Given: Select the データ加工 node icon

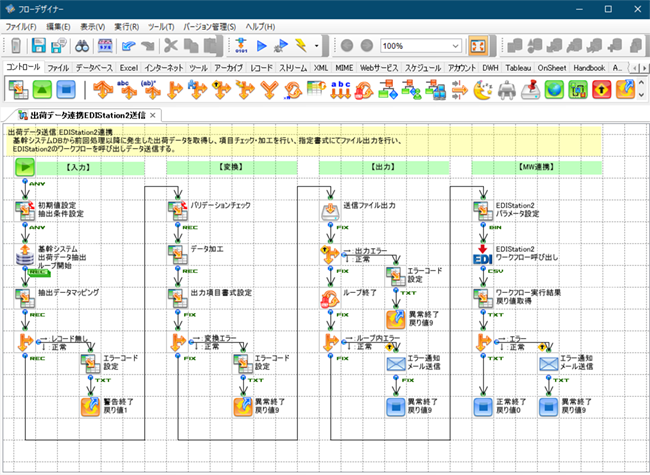Looking at the screenshot, I should [x=177, y=254].
